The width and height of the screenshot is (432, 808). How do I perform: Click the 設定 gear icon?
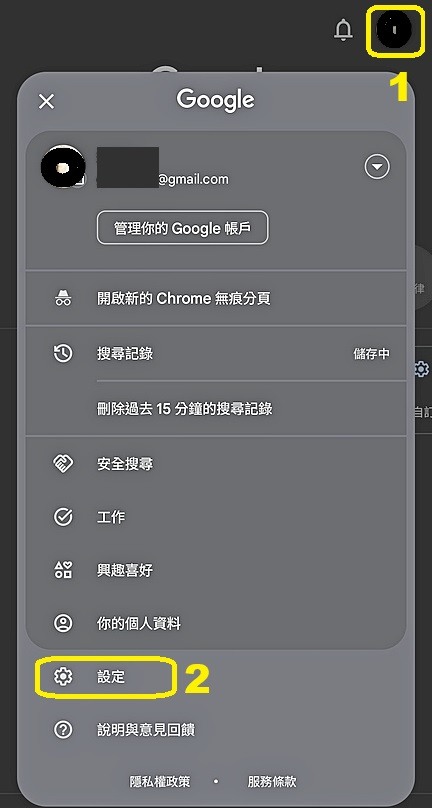tap(63, 677)
